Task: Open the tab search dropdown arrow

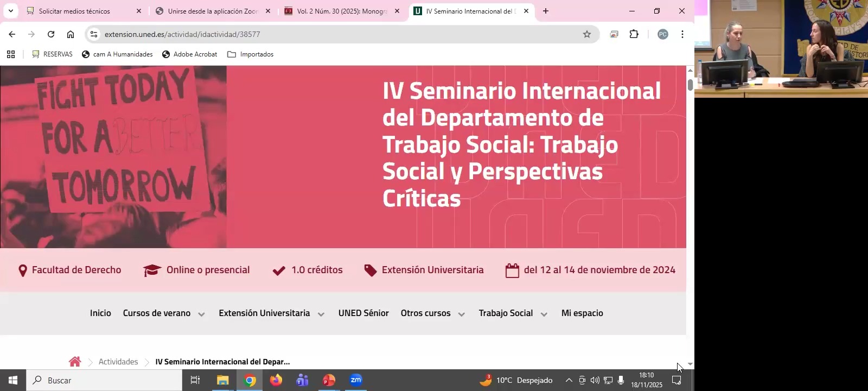Action: [x=10, y=11]
